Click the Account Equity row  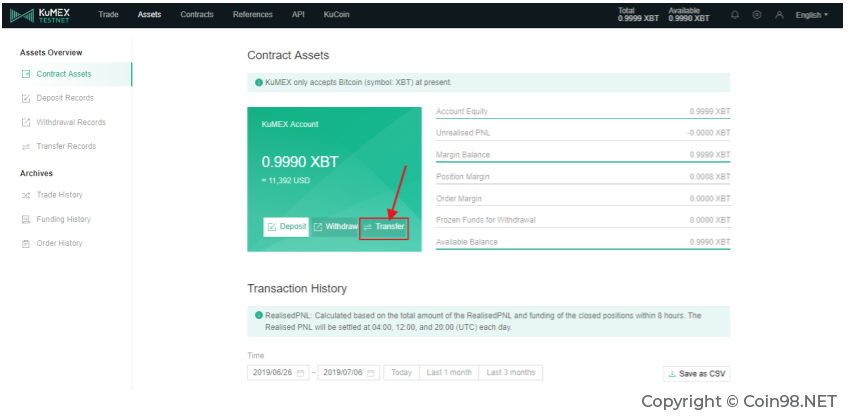(x=583, y=111)
